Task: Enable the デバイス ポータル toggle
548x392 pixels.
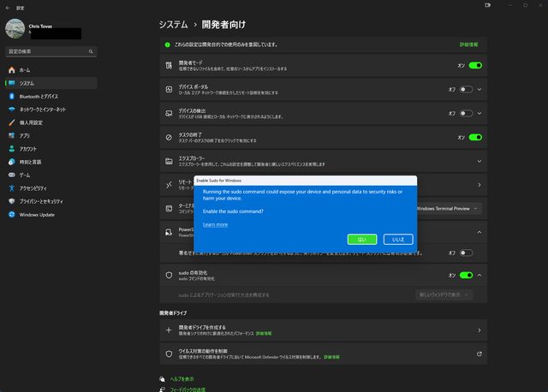Action: tap(466, 89)
